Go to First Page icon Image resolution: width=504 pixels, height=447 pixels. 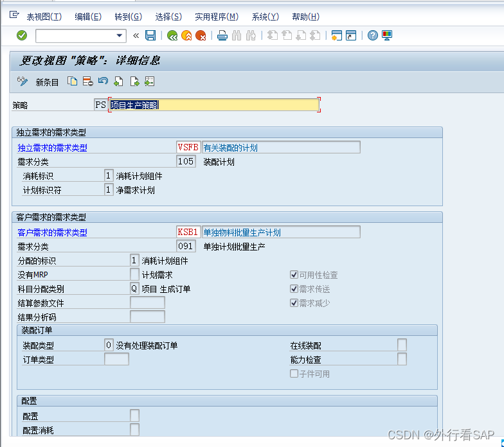click(x=273, y=35)
